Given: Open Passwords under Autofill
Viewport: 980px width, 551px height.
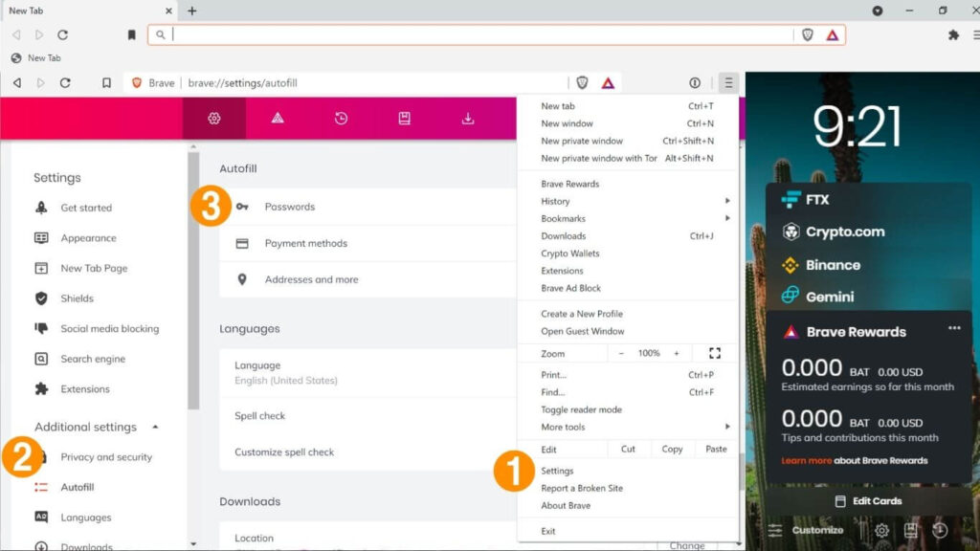Looking at the screenshot, I should (290, 207).
